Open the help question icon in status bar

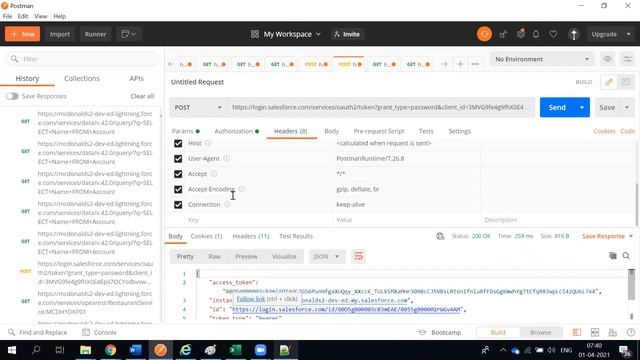click(x=631, y=333)
